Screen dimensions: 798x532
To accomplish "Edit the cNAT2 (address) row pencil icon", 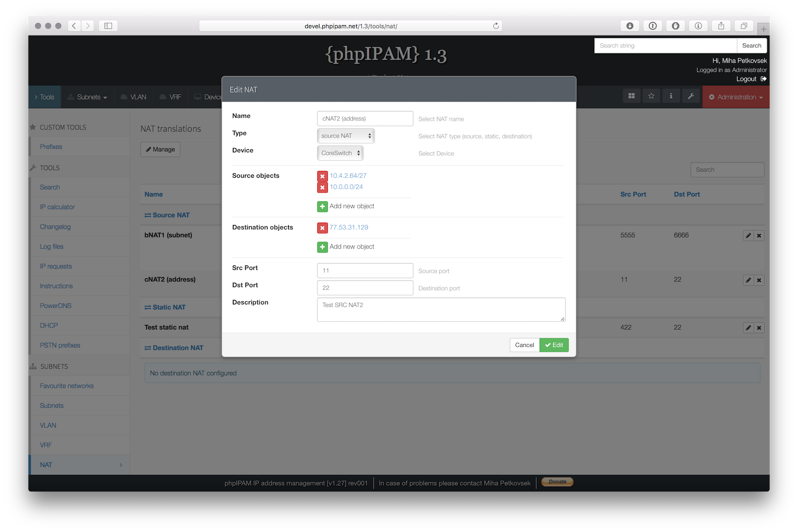I will click(x=748, y=280).
